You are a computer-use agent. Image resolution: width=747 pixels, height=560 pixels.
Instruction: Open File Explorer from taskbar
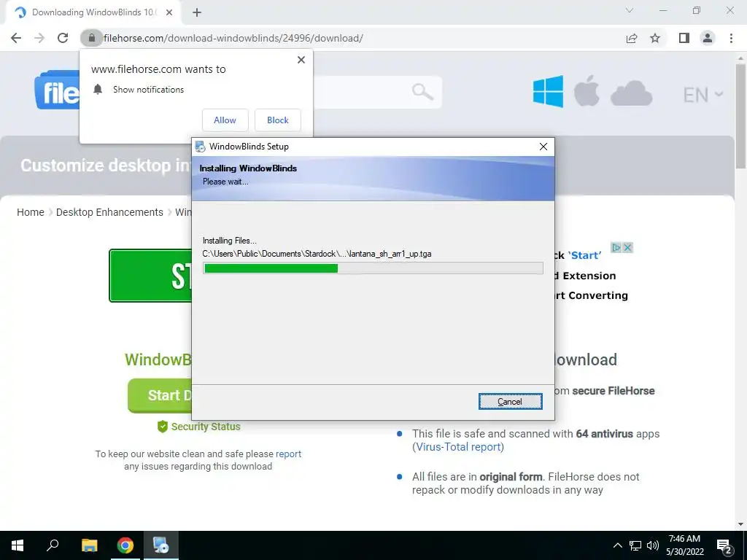(89, 545)
